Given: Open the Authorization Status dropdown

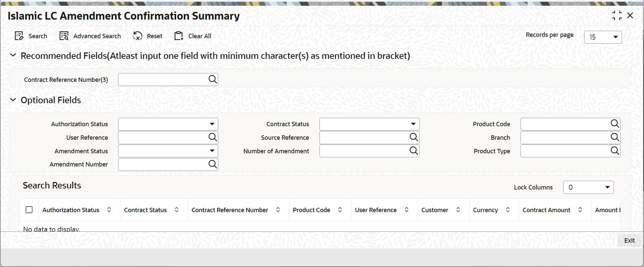Looking at the screenshot, I should [168, 124].
